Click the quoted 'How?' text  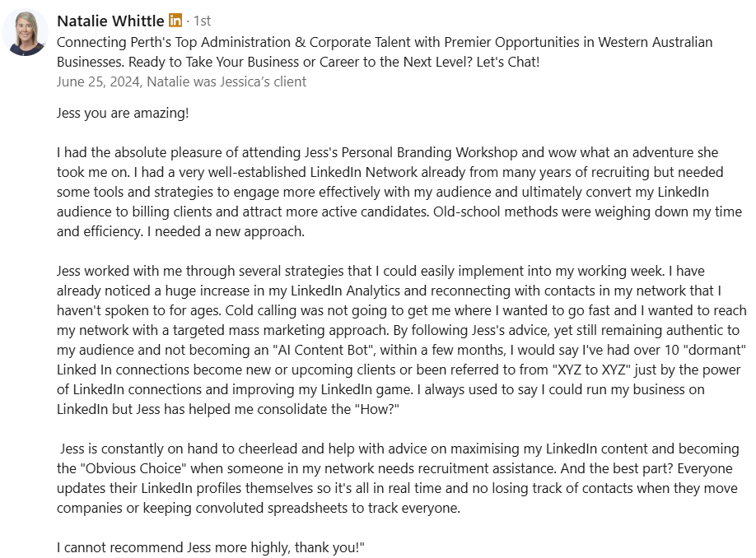click(377, 410)
